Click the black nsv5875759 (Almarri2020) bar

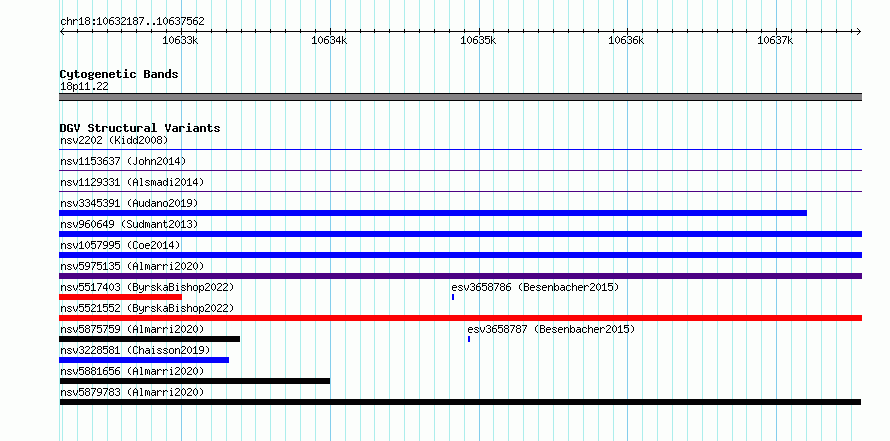(x=150, y=339)
